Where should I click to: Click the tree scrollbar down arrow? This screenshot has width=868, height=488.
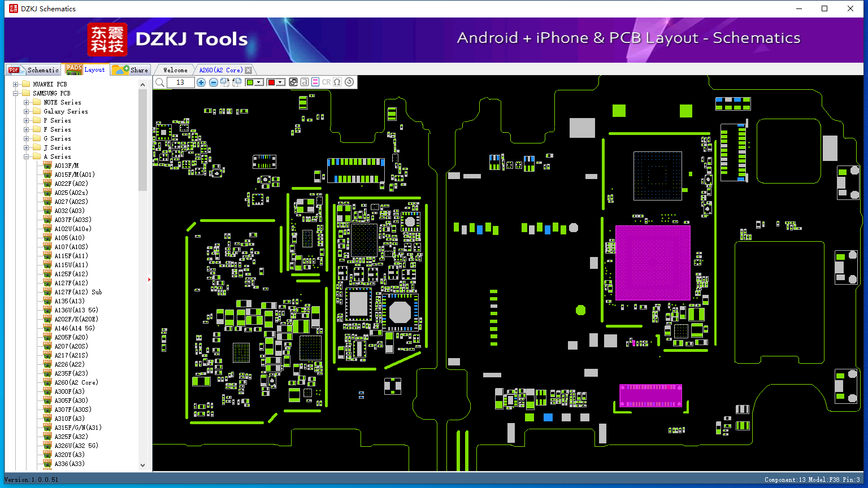click(x=142, y=465)
